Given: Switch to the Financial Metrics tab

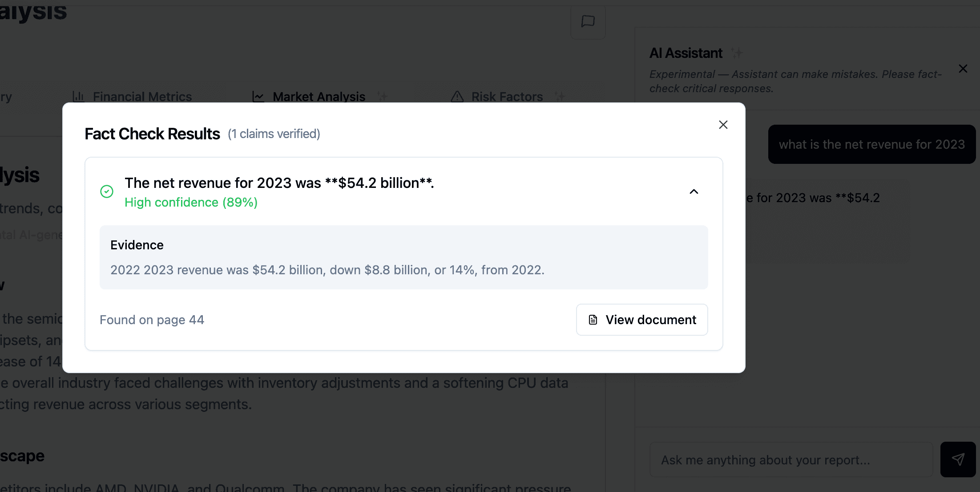Looking at the screenshot, I should coord(132,97).
